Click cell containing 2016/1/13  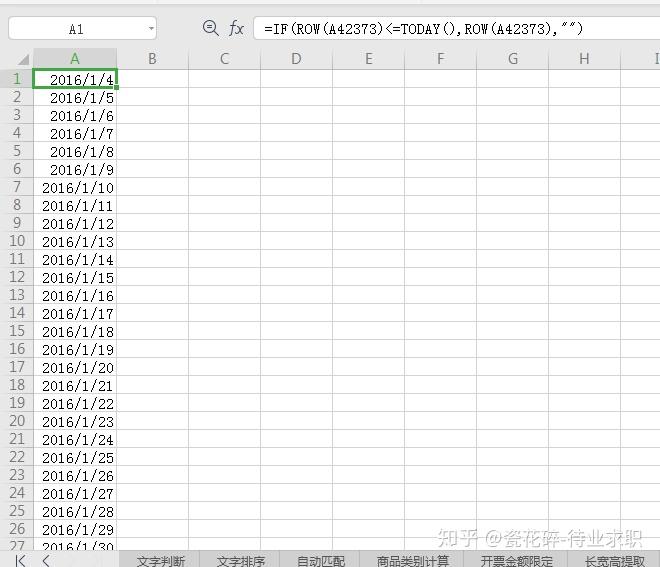(75, 241)
